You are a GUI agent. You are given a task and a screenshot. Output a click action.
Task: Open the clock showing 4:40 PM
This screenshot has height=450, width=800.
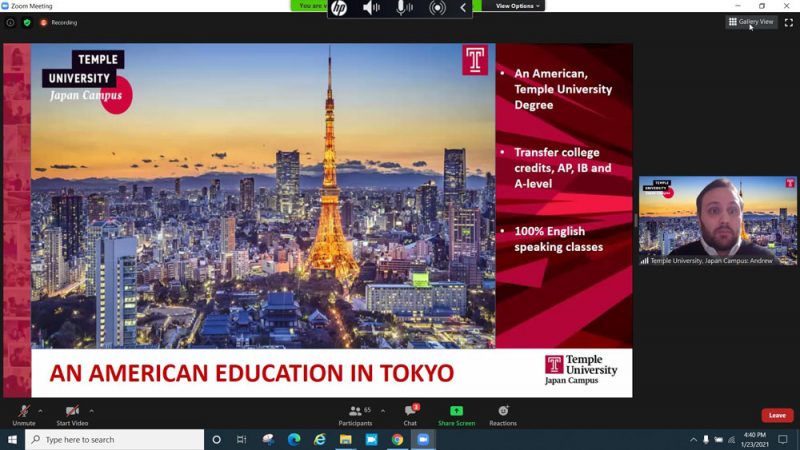(755, 439)
